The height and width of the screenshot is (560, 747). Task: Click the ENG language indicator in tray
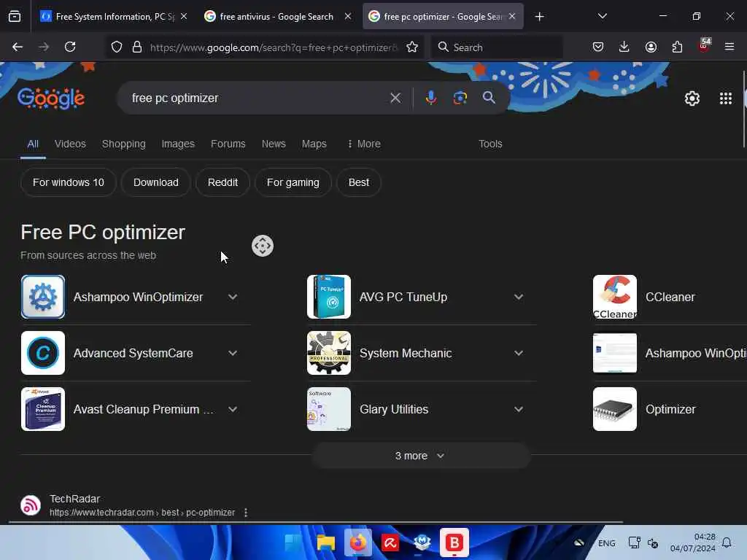pyautogui.click(x=606, y=542)
